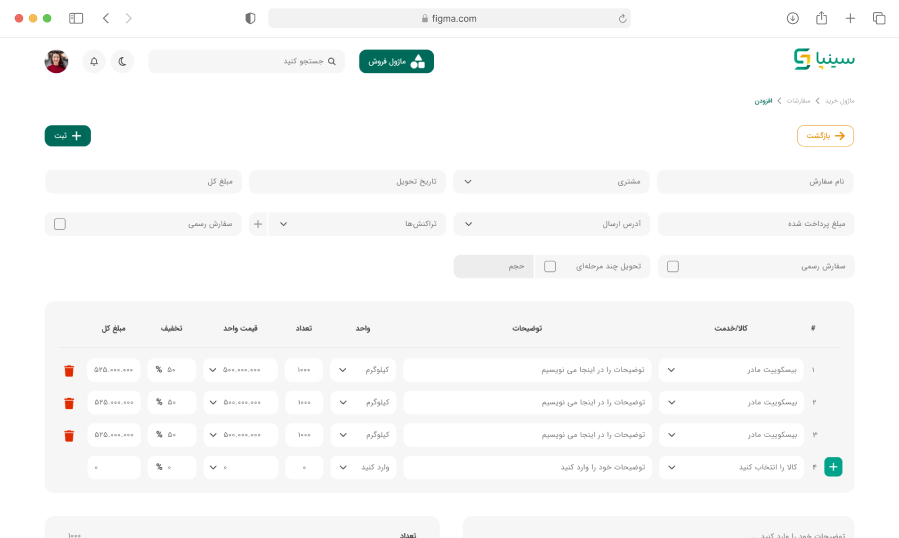Delete the first order row with trash icon
This screenshot has height=538, width=899.
coord(69,370)
